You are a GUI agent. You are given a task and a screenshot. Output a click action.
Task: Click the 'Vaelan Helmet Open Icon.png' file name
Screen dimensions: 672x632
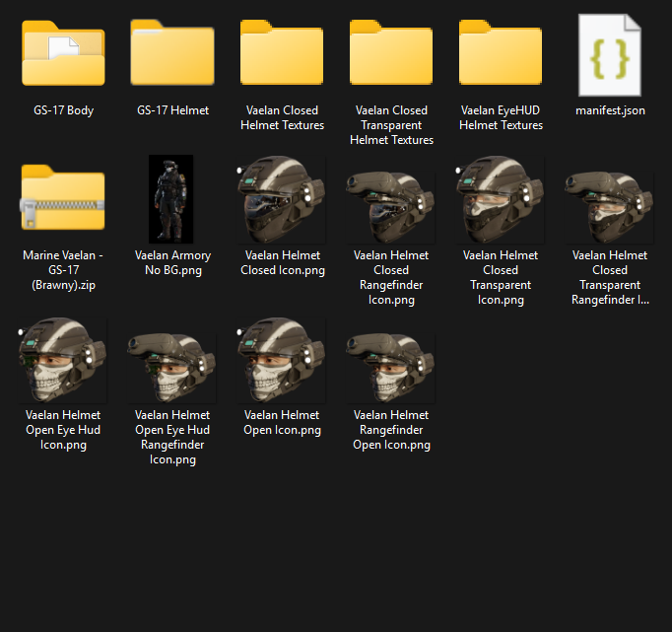pos(282,423)
